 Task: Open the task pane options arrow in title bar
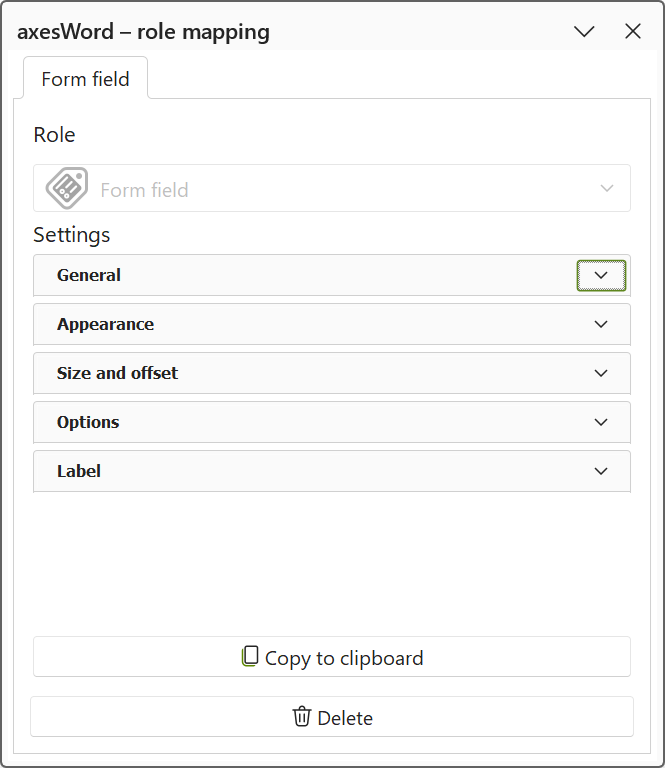(x=584, y=32)
